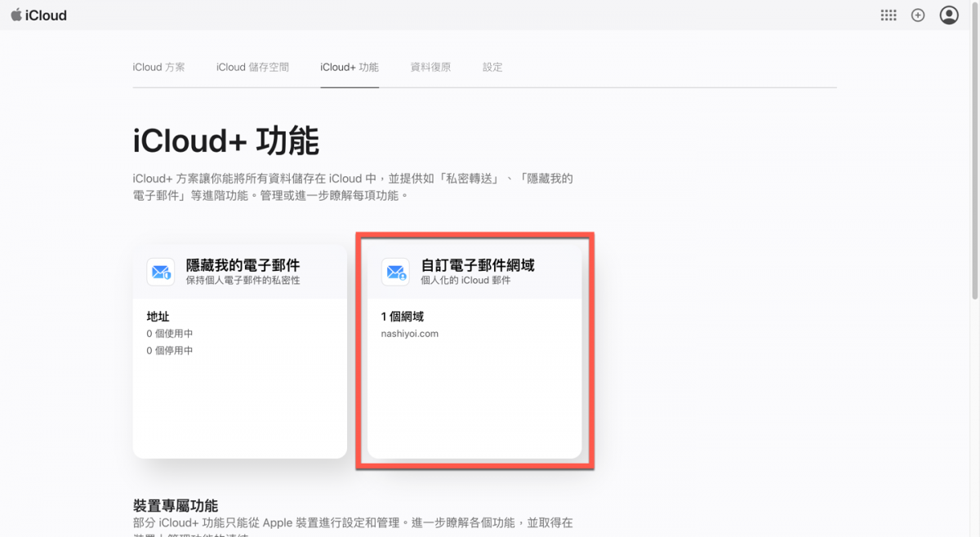Image resolution: width=980 pixels, height=537 pixels.
Task: Click the custom email domain envelope icon
Action: (x=395, y=272)
